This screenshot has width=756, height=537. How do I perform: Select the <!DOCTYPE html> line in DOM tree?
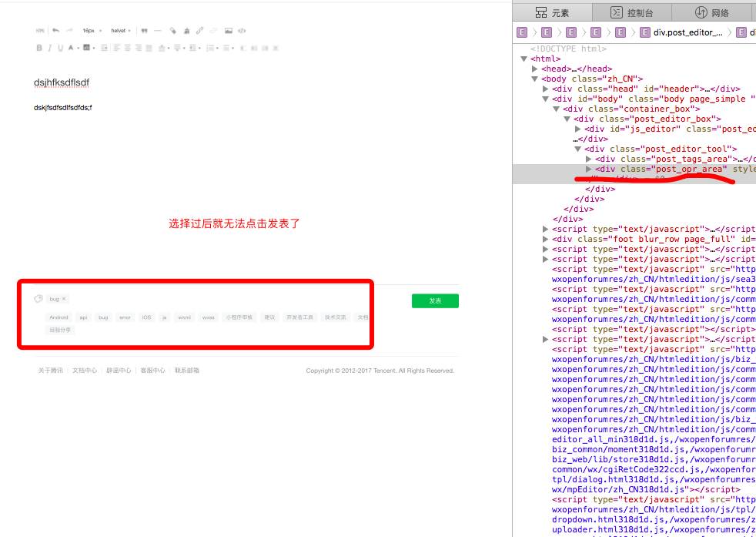coord(568,49)
